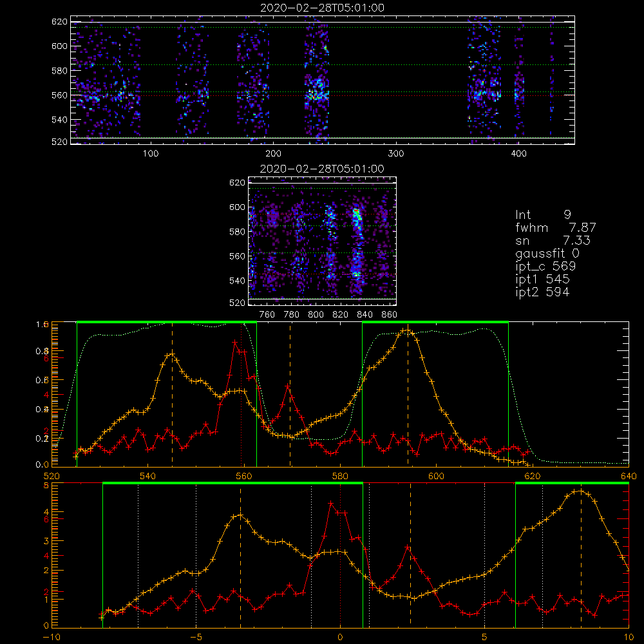The height and width of the screenshot is (644, 644).
Task: Select the 'fwhm 7.87' readout
Action: [x=556, y=227]
